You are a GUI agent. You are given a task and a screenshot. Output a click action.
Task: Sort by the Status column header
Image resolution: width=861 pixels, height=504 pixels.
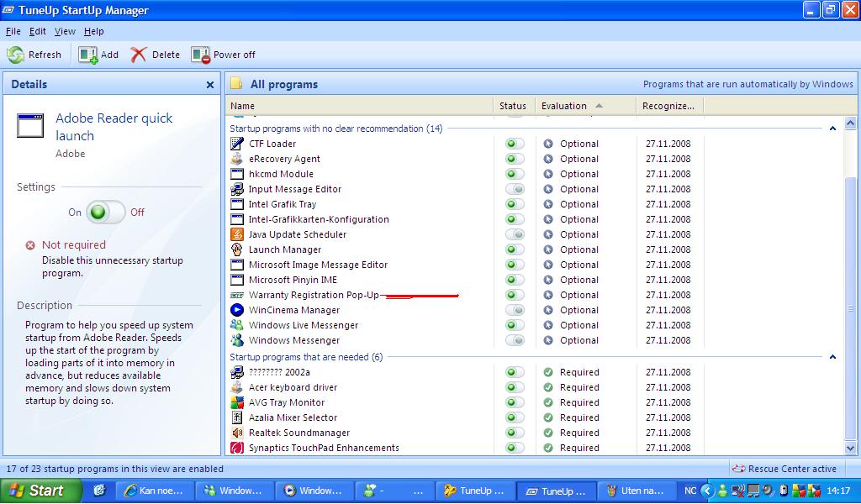coord(514,106)
